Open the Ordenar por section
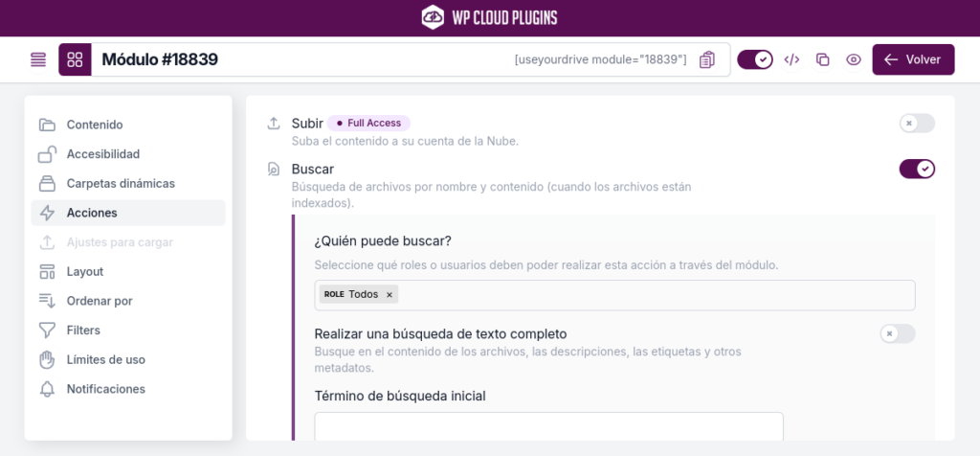 (128, 301)
